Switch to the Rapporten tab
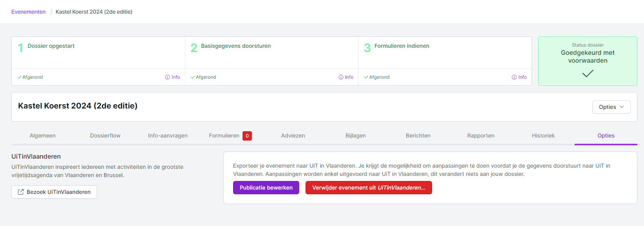This screenshot has width=644, height=226. pos(481,136)
